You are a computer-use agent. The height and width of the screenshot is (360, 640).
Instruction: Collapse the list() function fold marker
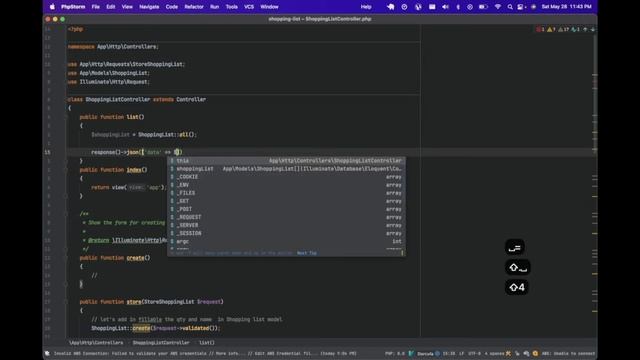(x=66, y=117)
